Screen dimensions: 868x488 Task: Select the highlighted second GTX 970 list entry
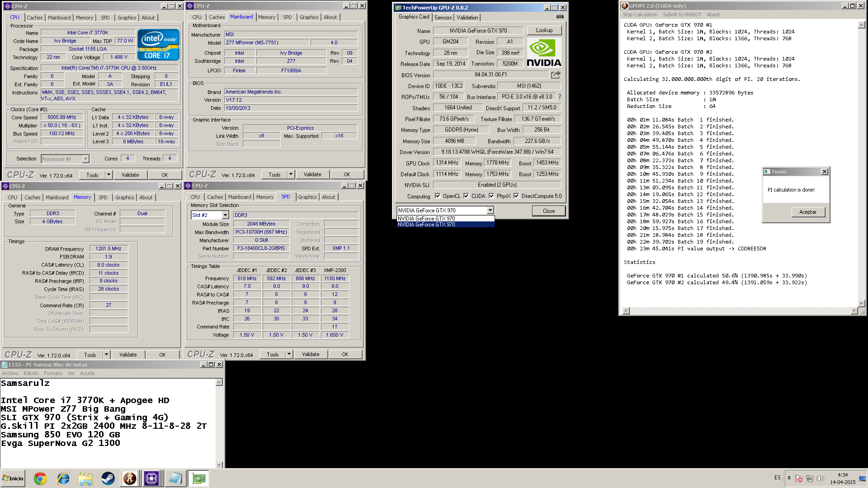pyautogui.click(x=445, y=225)
